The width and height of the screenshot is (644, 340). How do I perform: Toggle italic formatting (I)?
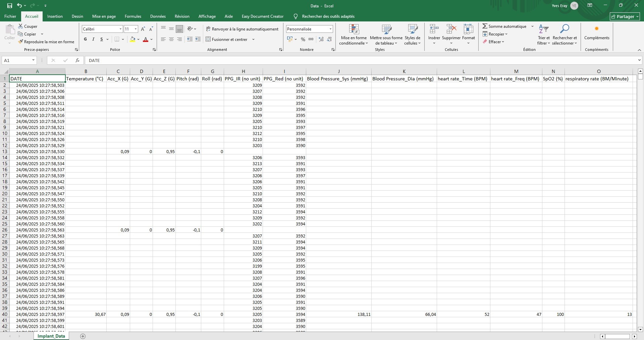pos(93,39)
